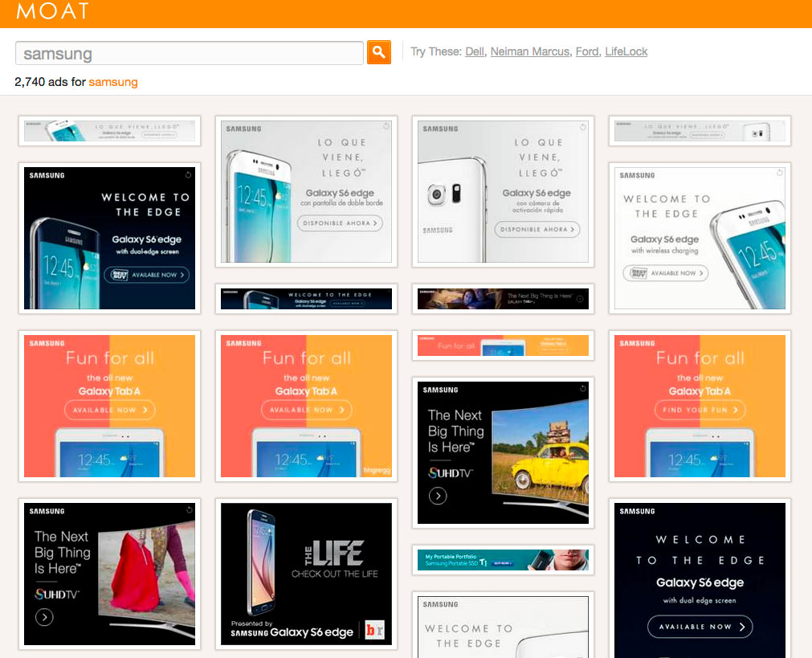Screen dimensions: 812x658
Task: Click Galaxy S6 edge text on 'cámara' ad
Action: [537, 193]
